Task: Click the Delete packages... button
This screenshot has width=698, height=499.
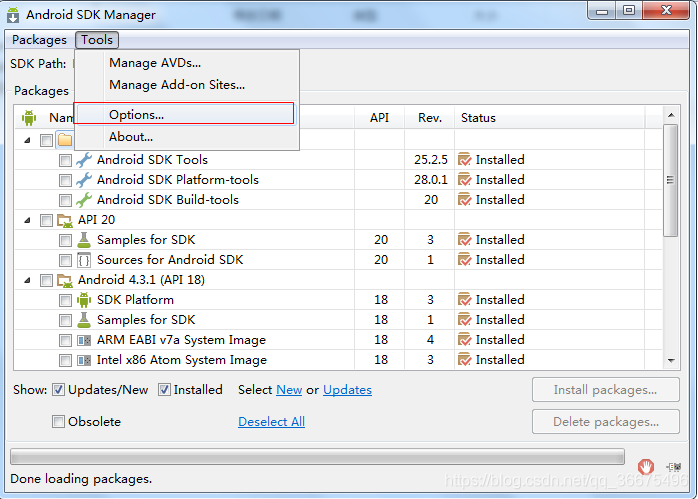Action: tap(605, 422)
